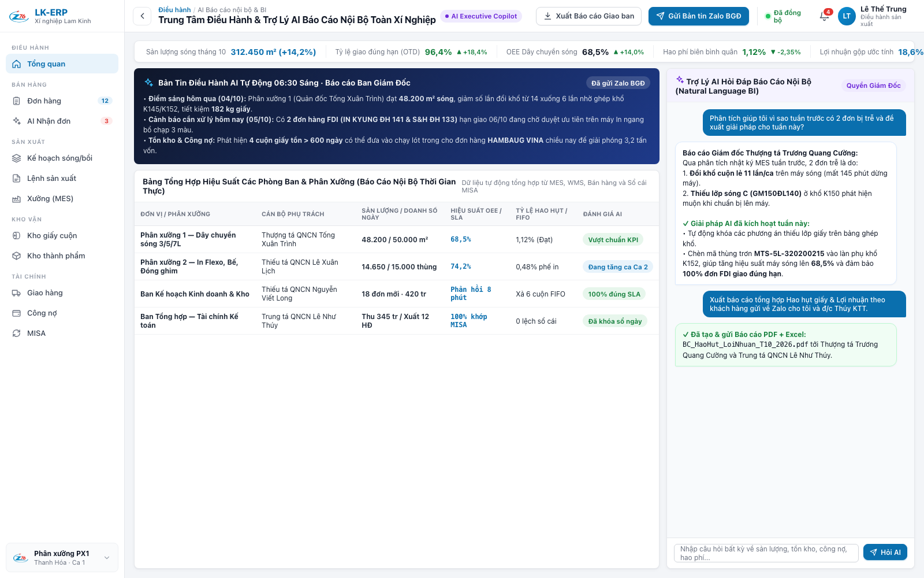Click the sparkle icon in the Bản Tin header
The width and height of the screenshot is (924, 578).
coord(149,83)
